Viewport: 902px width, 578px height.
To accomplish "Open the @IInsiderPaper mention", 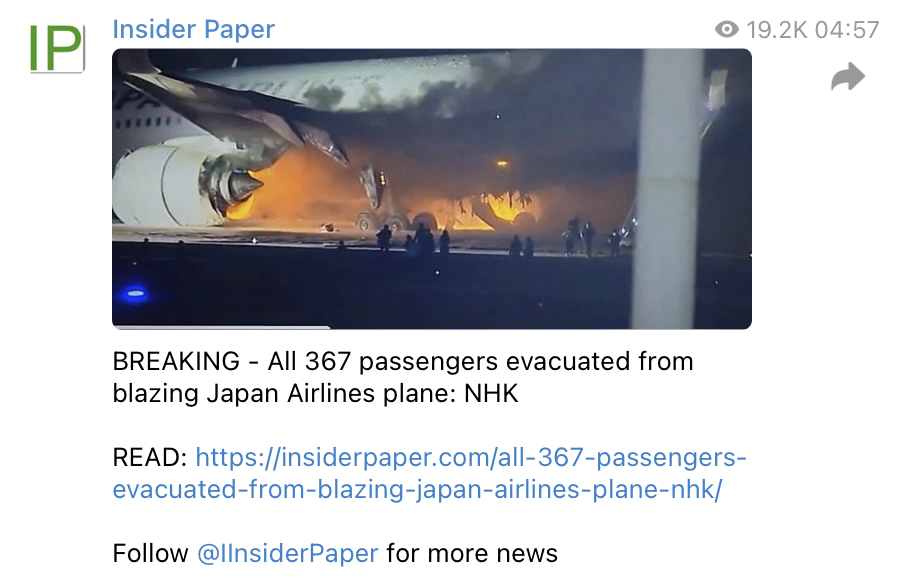I will point(288,553).
